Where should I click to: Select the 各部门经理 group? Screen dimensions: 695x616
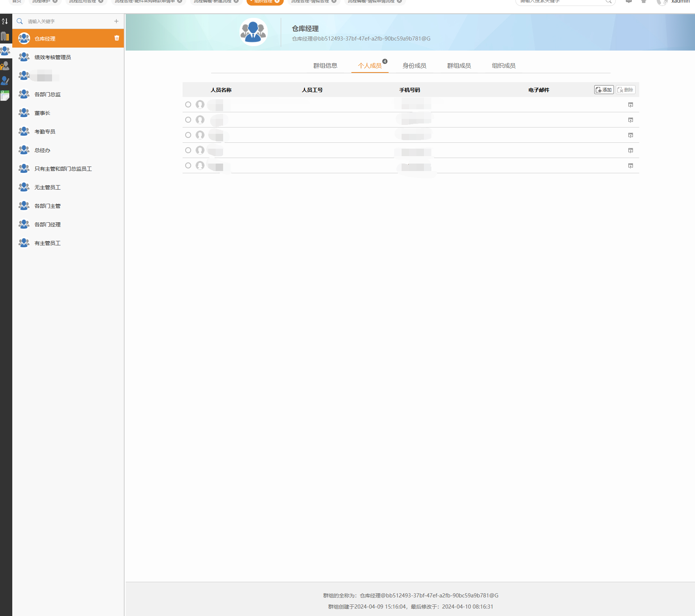point(68,224)
